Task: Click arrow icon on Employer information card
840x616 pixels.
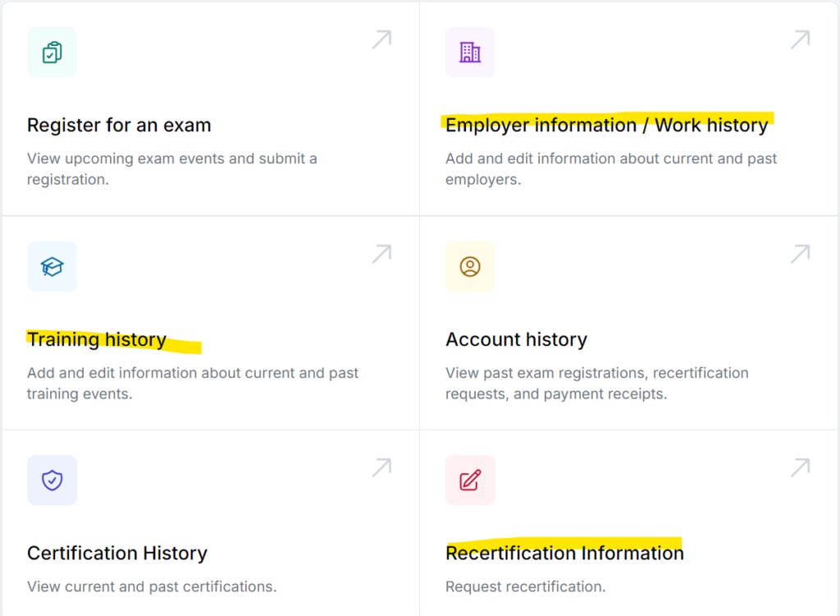Action: 800,39
